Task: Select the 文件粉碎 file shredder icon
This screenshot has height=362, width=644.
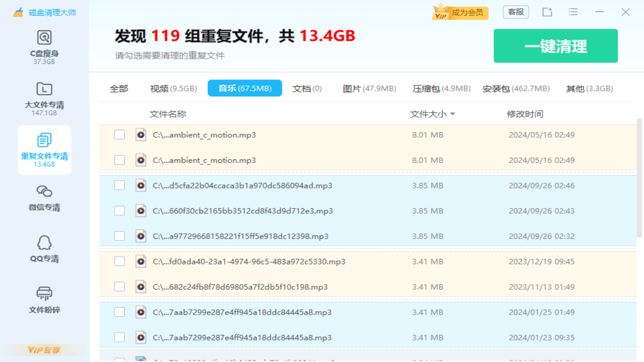Action: click(x=44, y=299)
